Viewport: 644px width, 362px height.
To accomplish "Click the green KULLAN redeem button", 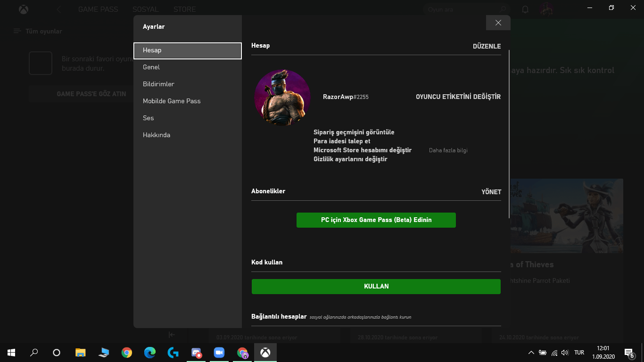I will 376,287.
